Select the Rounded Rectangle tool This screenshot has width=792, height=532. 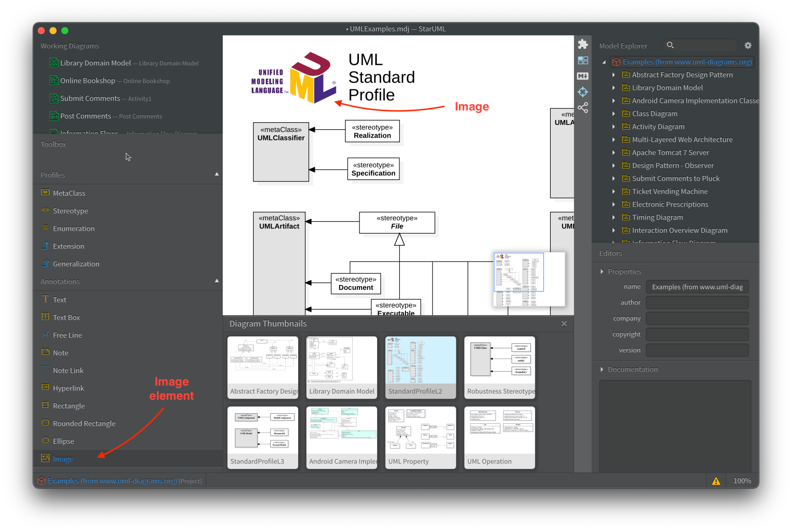click(84, 423)
